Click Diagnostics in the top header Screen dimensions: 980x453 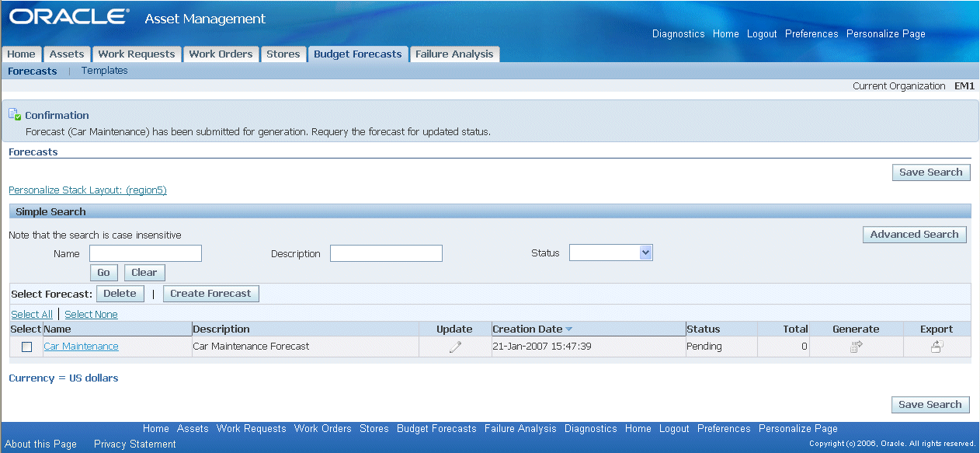[679, 34]
